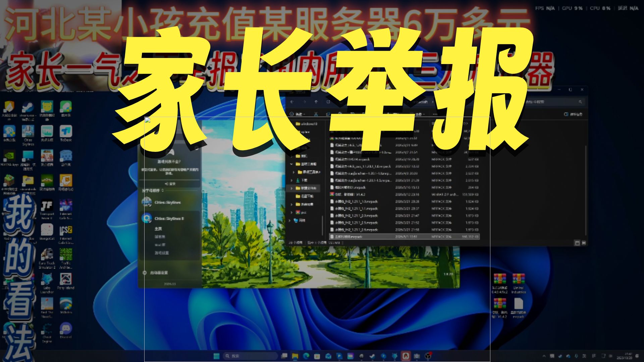The height and width of the screenshot is (362, 644).
Task: Open the Transport Fever II desktop icon
Action: 47,210
